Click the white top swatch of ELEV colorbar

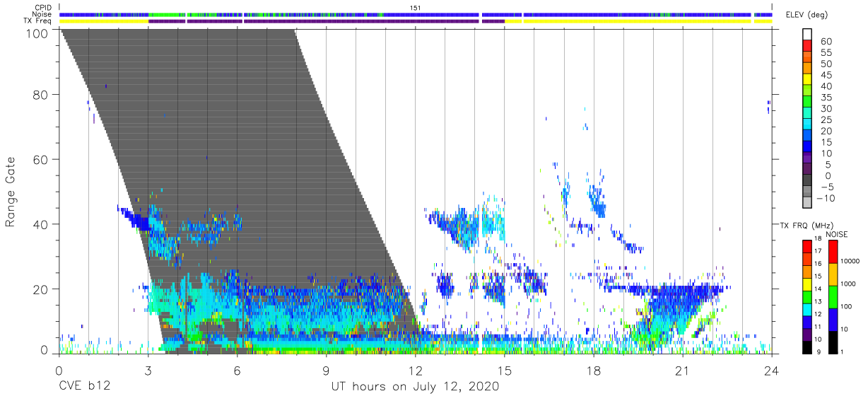pyautogui.click(x=808, y=35)
